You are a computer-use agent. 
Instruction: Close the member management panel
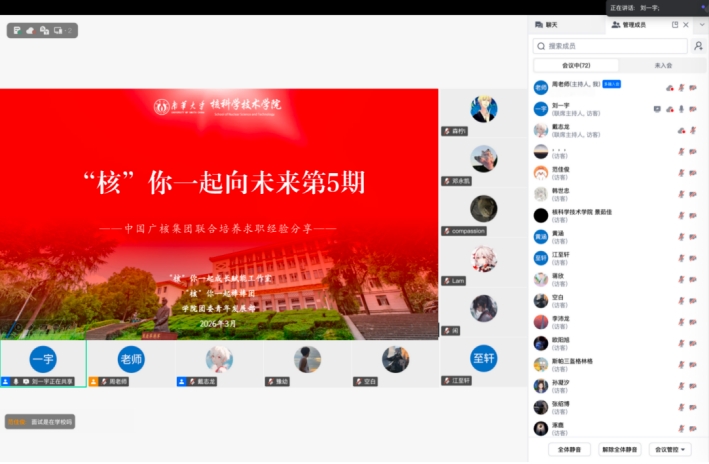tap(687, 24)
